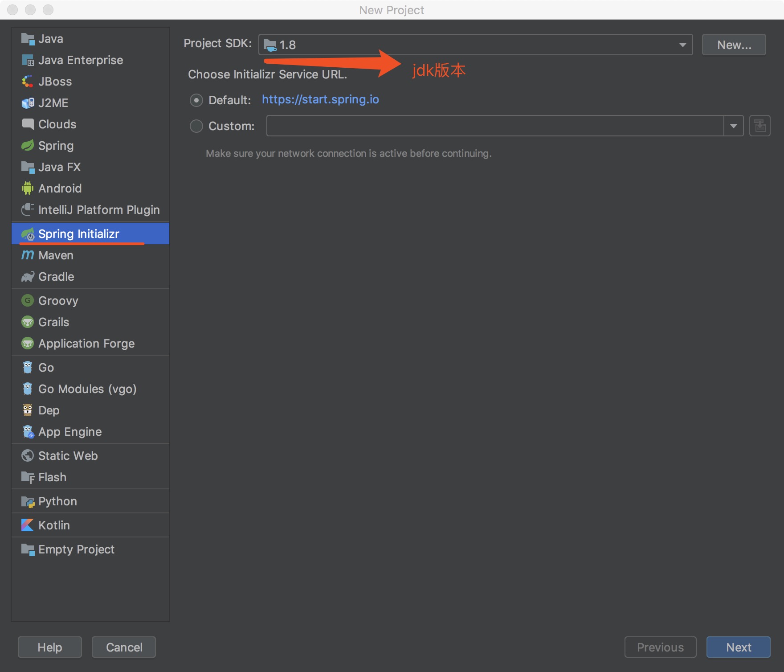Open the https://start.spring.io link
This screenshot has height=672, width=784.
(x=320, y=99)
